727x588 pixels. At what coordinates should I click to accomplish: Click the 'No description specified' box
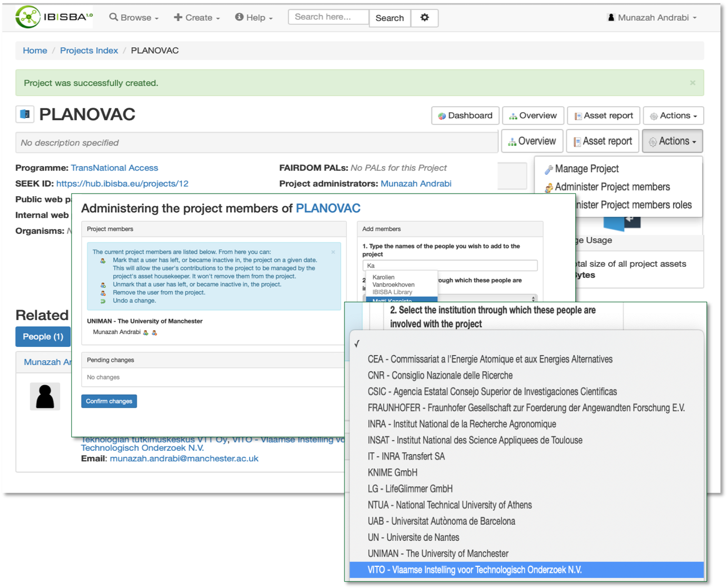[256, 143]
